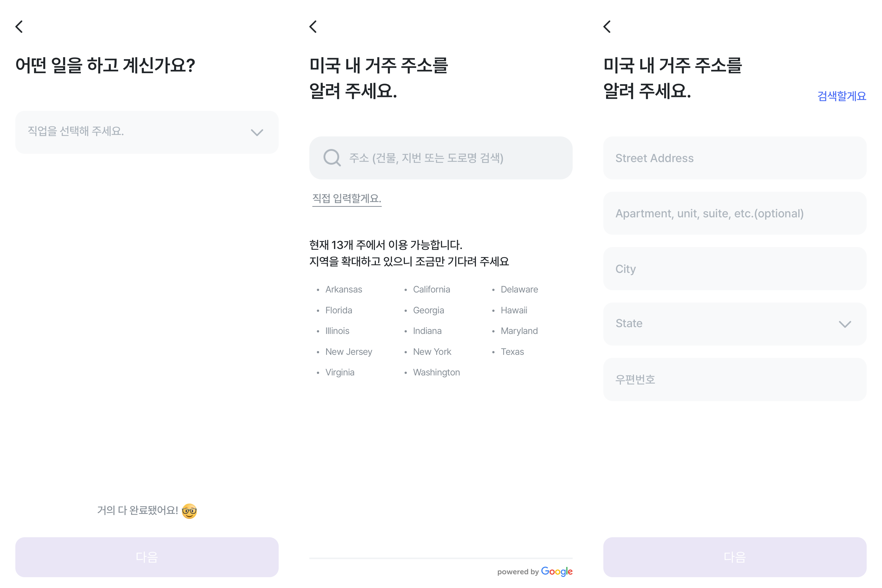Screen dimensions: 882x588
Task: Tap back arrow on manual address form
Action: click(607, 27)
